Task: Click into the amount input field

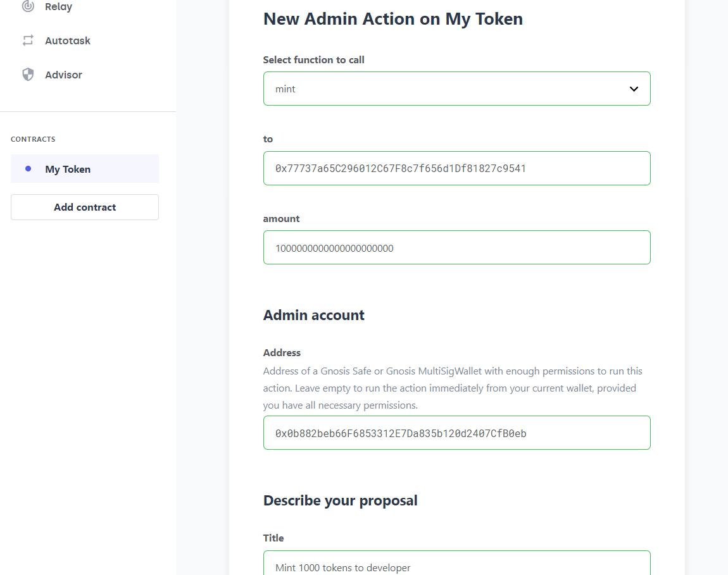Action: 456,248
